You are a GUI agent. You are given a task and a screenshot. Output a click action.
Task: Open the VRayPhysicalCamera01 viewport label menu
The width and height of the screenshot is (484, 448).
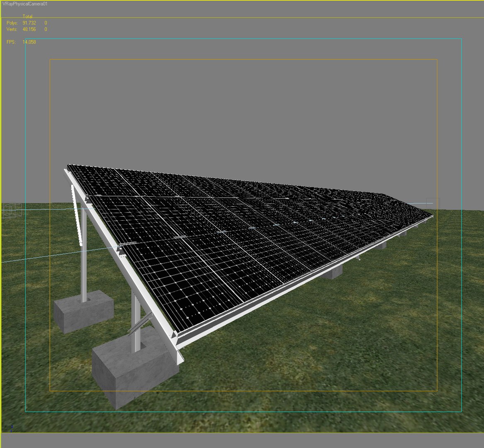tap(25, 4)
